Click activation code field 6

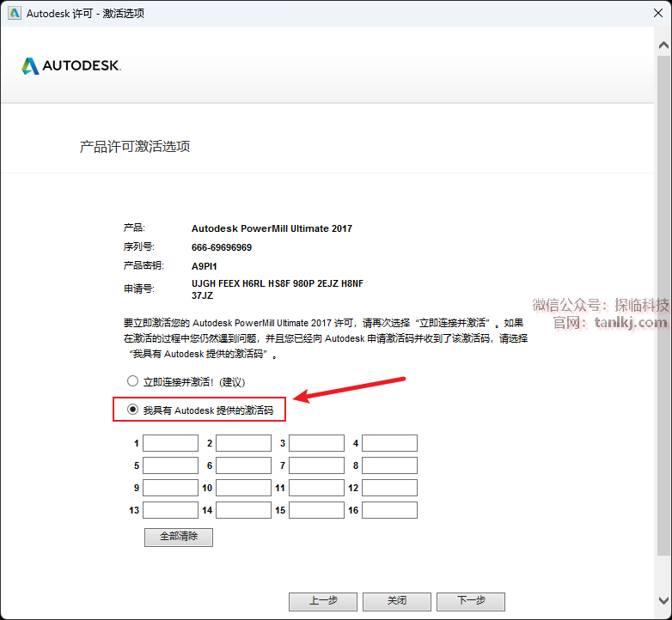pyautogui.click(x=243, y=465)
